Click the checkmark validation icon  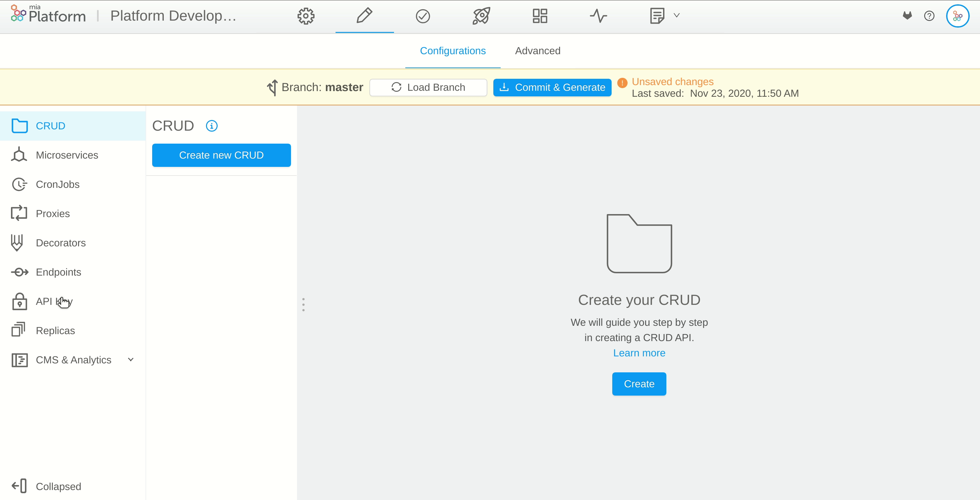click(423, 16)
